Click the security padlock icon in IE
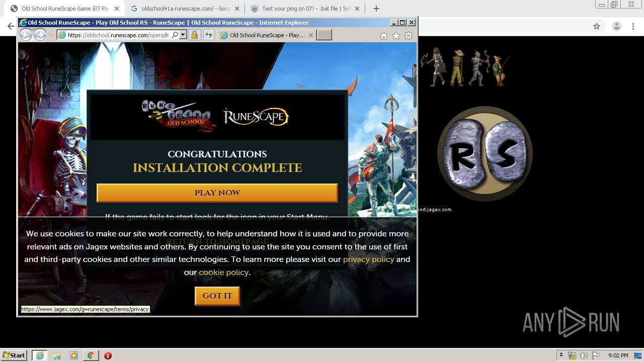This screenshot has width=644, height=362. pyautogui.click(x=194, y=35)
